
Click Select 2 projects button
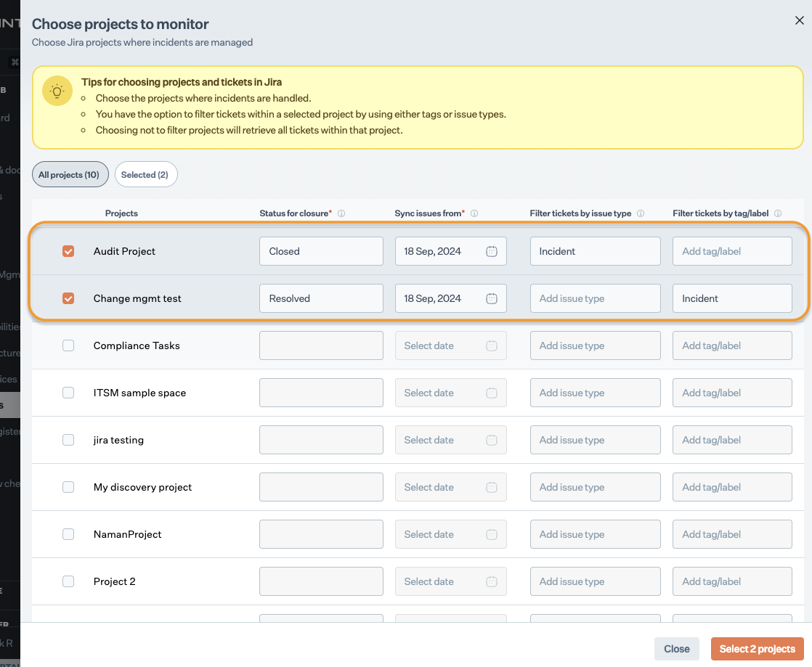(x=757, y=649)
